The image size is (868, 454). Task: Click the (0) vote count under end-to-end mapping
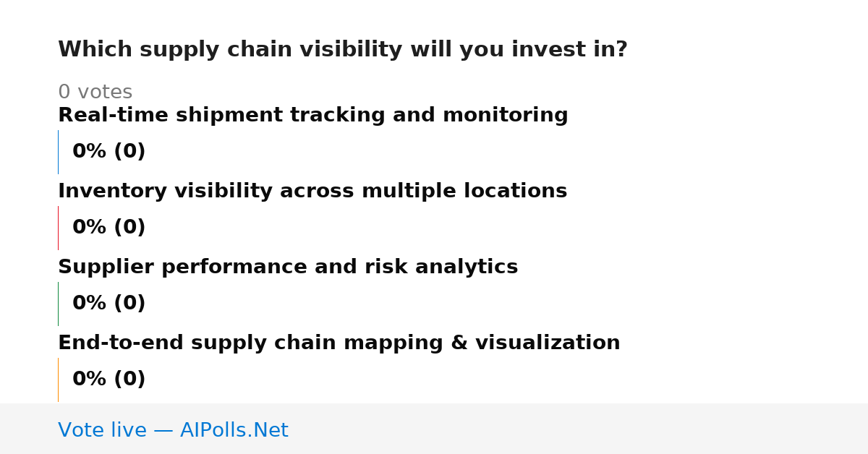130,380
